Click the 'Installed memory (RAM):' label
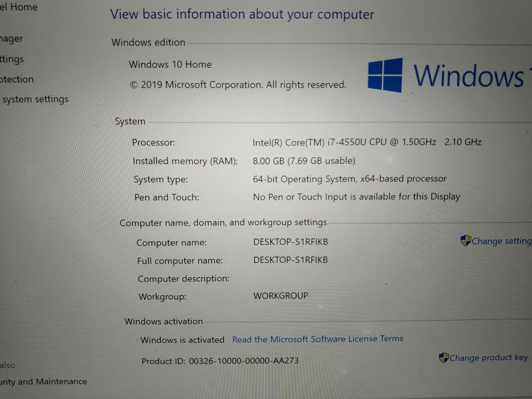 coord(185,161)
